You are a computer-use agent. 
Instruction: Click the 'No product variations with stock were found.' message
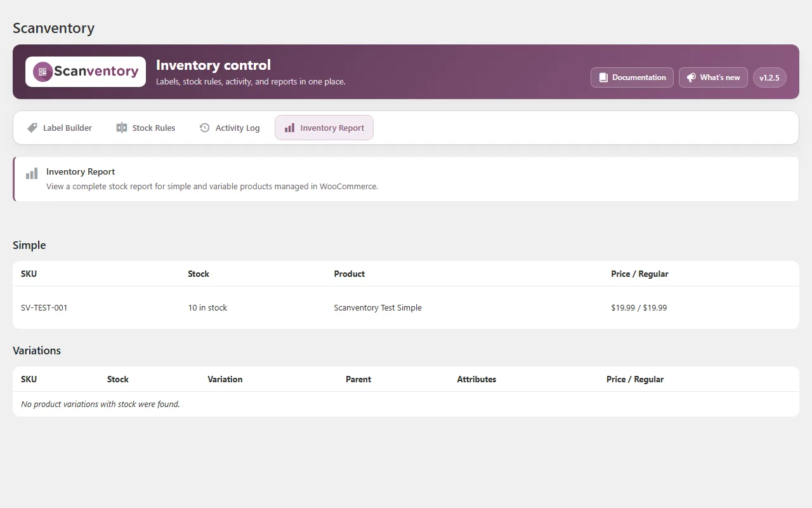[100, 404]
